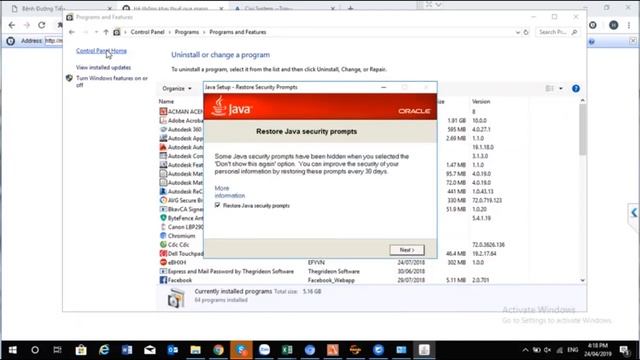Open Outlook from the taskbar
The height and width of the screenshot is (360, 640).
coord(173,350)
